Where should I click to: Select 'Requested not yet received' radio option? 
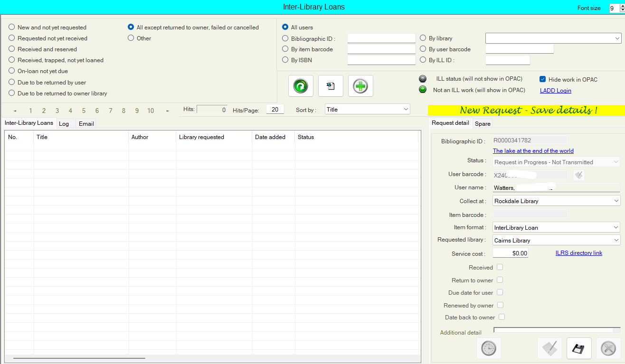(x=12, y=38)
